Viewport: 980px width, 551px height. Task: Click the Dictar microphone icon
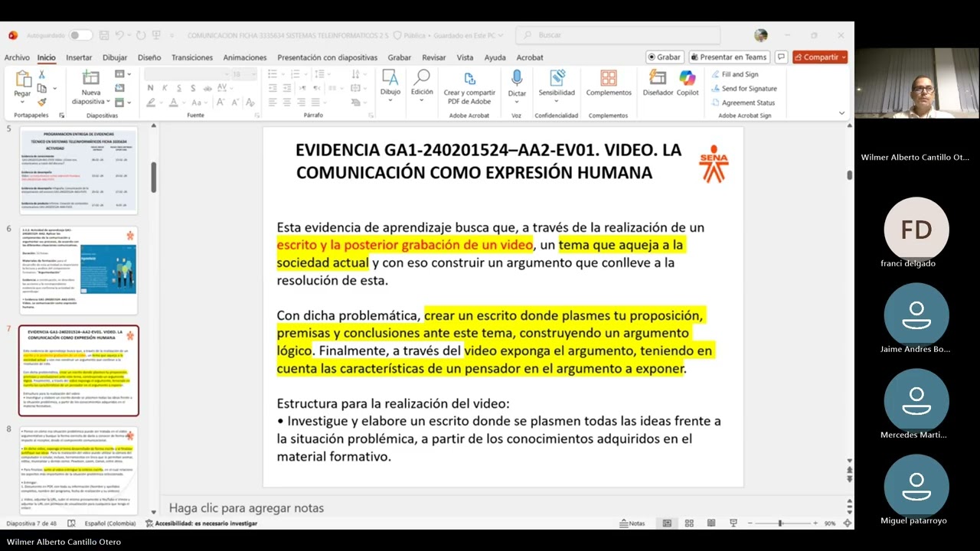pos(517,86)
